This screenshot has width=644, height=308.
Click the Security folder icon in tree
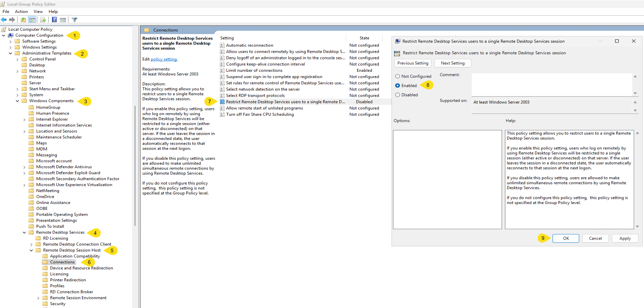pyautogui.click(x=45, y=304)
